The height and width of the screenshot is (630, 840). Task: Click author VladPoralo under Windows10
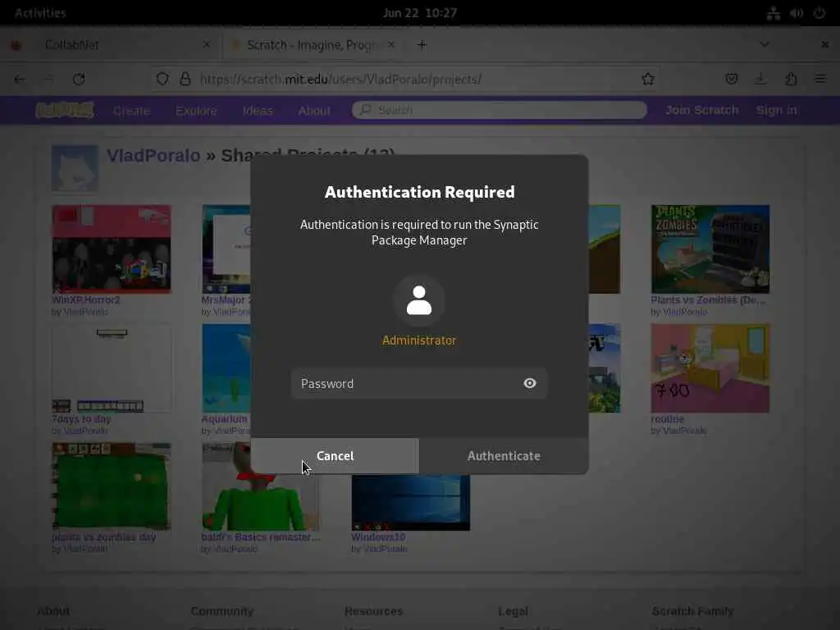386,549
